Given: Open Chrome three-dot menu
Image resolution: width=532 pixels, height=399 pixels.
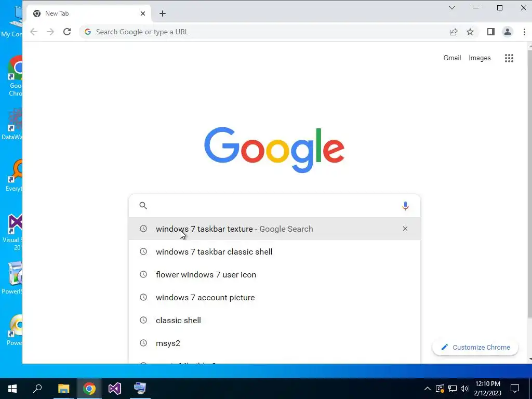Looking at the screenshot, I should pos(524,32).
